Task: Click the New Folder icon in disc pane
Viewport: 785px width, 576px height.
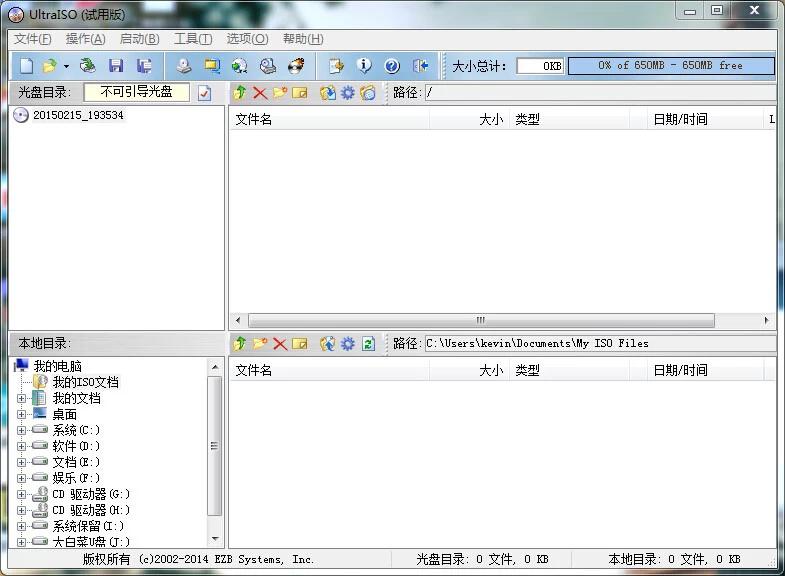Action: [280, 93]
